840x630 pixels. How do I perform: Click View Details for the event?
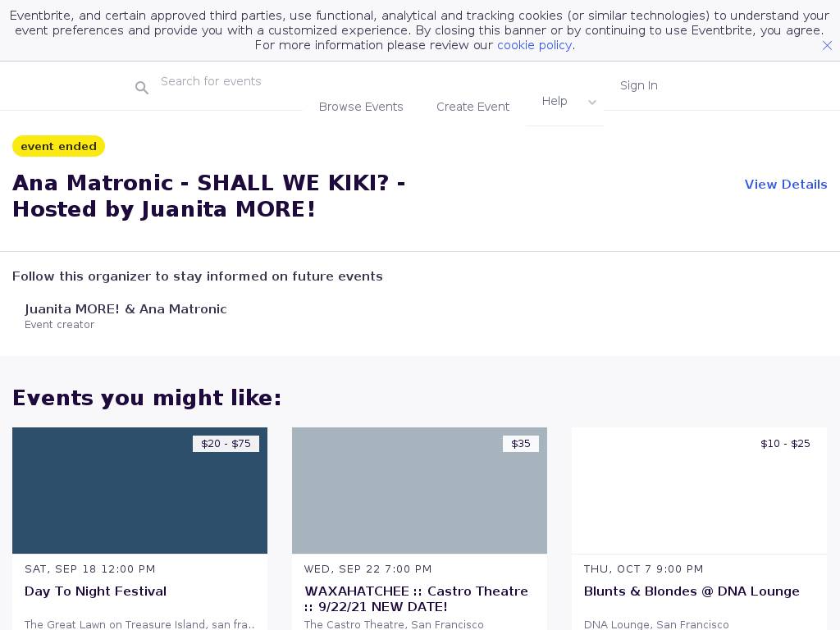coord(785,185)
